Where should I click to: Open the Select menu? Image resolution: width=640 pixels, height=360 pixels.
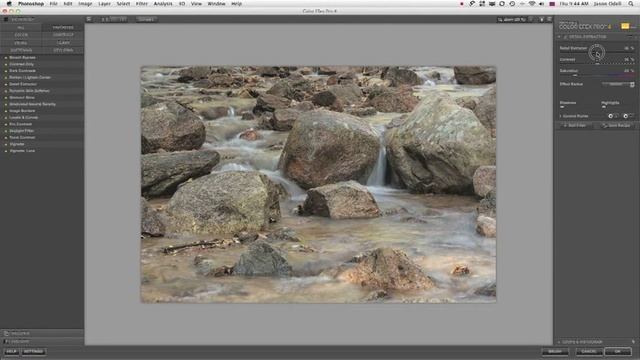pos(123,4)
